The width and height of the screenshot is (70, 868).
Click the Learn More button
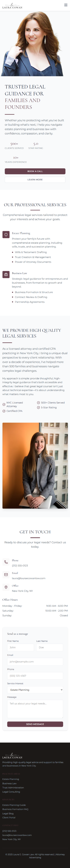coord(35,180)
